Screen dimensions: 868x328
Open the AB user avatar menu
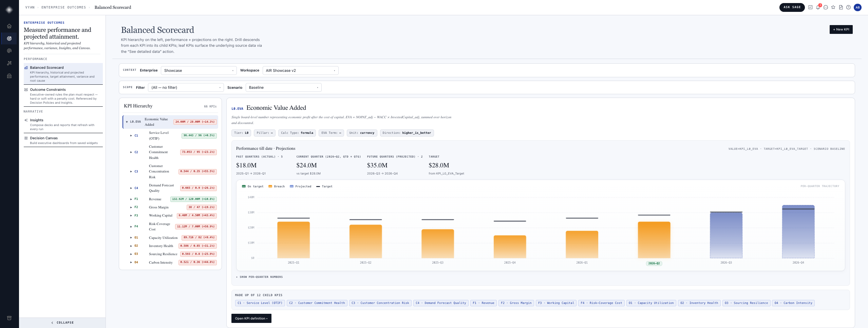coord(857,7)
